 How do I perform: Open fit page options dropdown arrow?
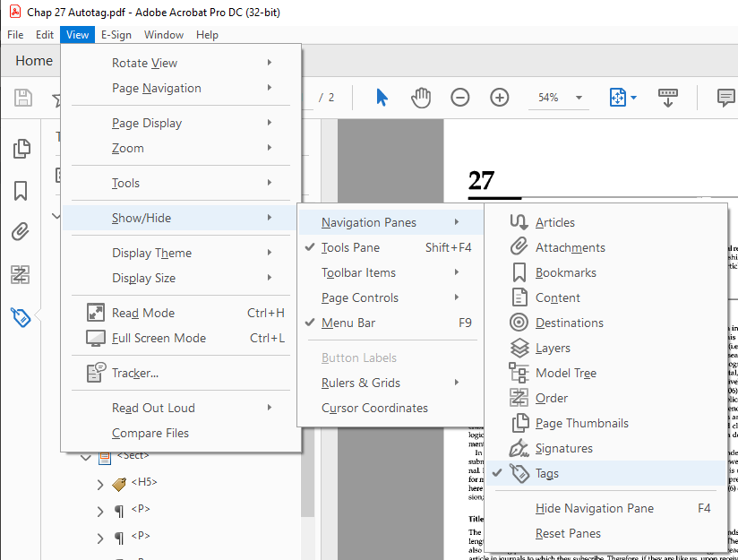coord(633,98)
